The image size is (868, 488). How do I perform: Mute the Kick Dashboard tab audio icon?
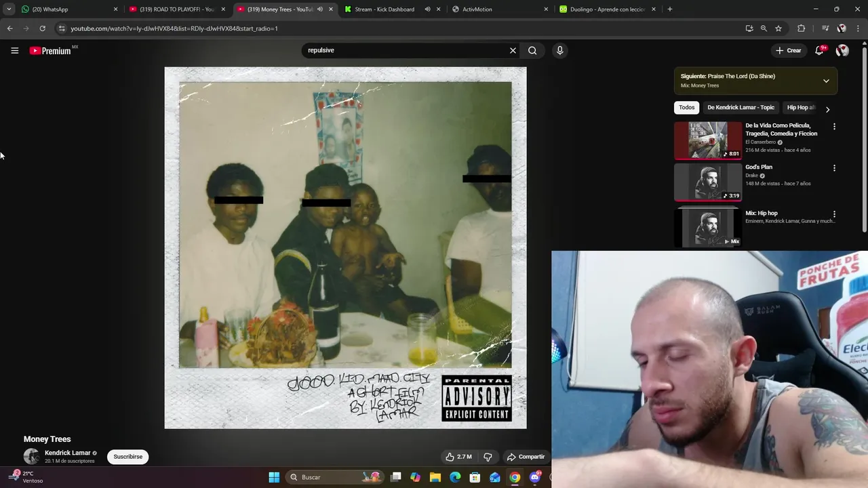(x=427, y=9)
